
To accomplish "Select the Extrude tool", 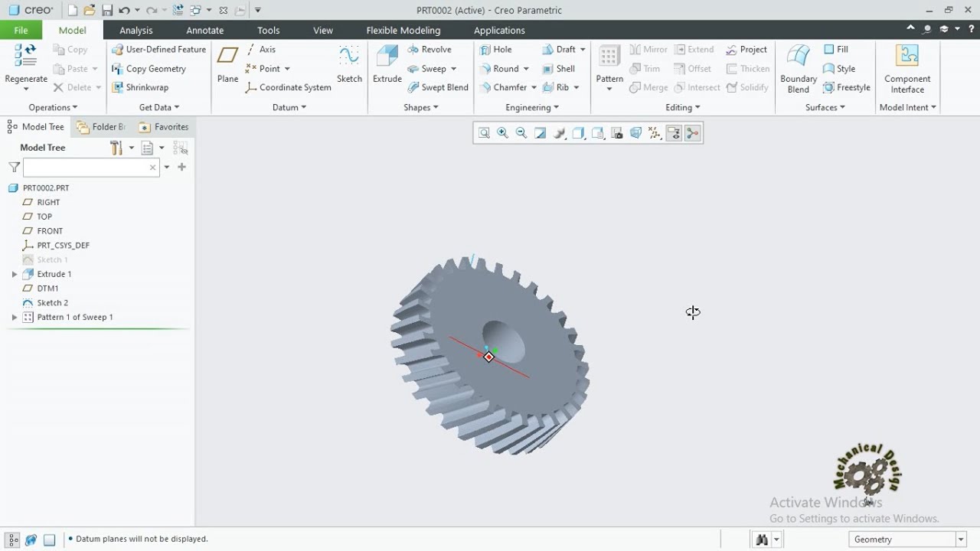I will click(387, 64).
